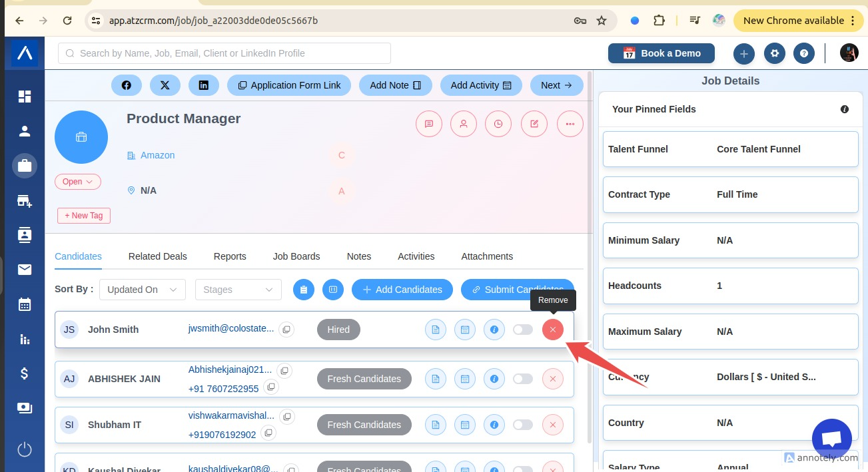Click the Book a Demo button
This screenshot has width=868, height=472.
661,53
